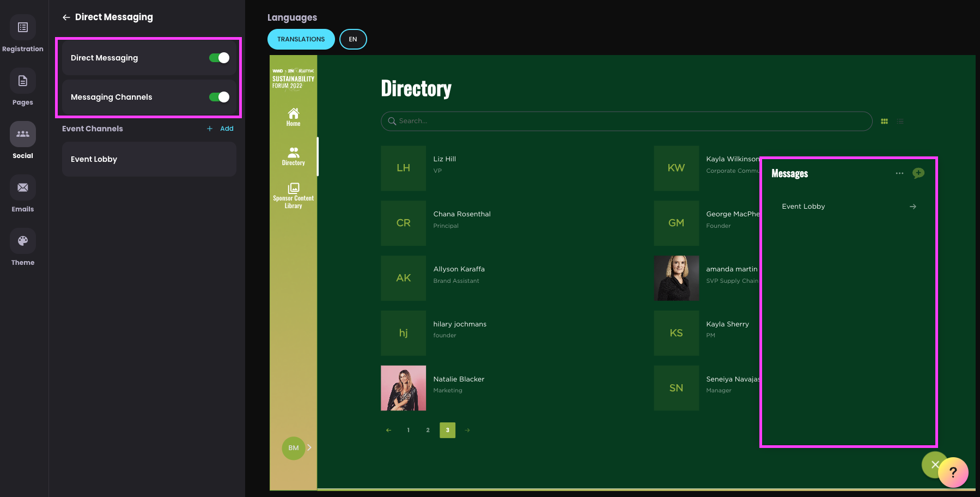980x497 pixels.
Task: Click the name Allyson Karaffa
Action: [459, 269]
